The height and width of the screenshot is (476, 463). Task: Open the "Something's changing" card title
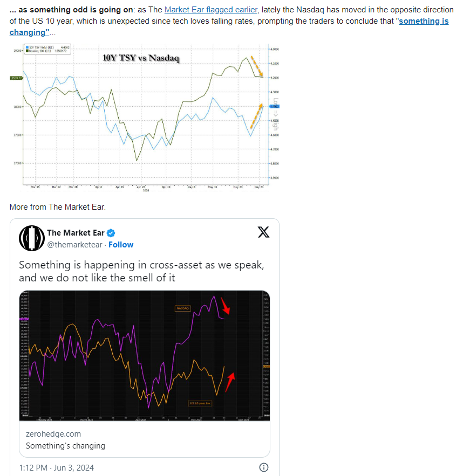tap(65, 446)
